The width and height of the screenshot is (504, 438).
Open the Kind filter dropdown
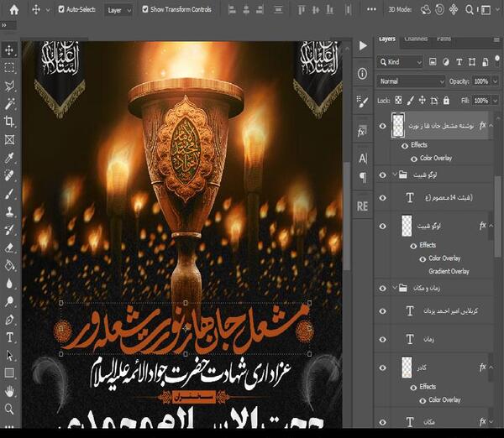400,62
